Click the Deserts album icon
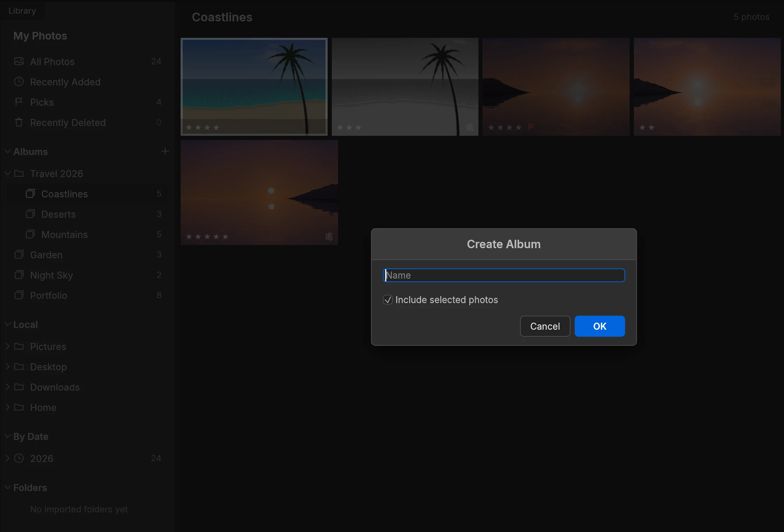 (x=30, y=214)
